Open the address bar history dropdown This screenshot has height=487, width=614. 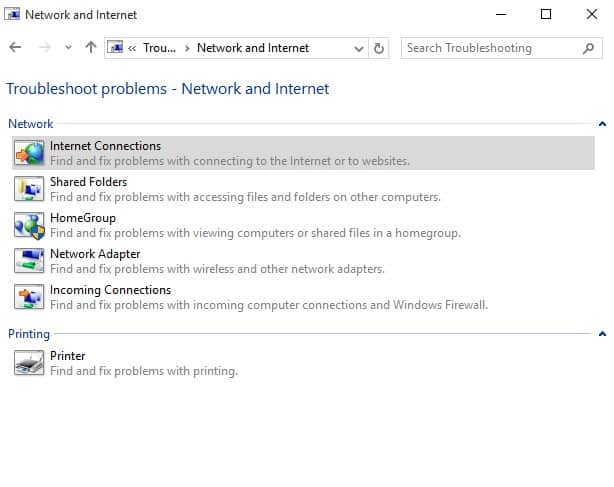point(359,49)
